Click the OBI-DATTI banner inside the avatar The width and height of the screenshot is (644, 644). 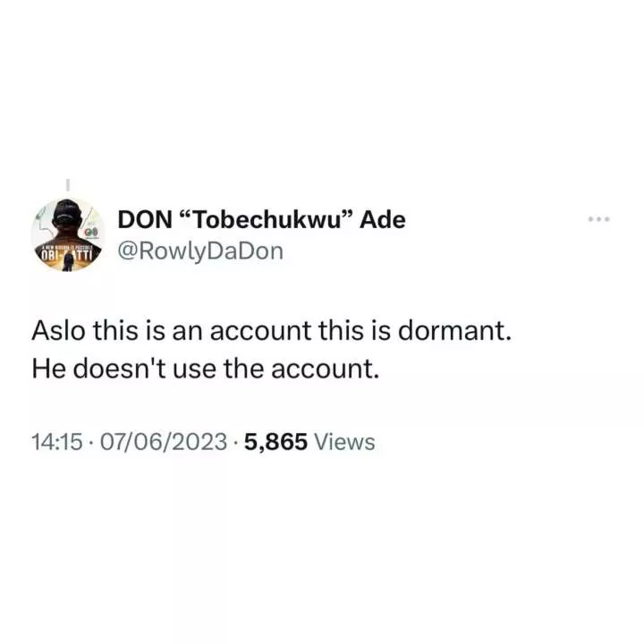pos(68,254)
